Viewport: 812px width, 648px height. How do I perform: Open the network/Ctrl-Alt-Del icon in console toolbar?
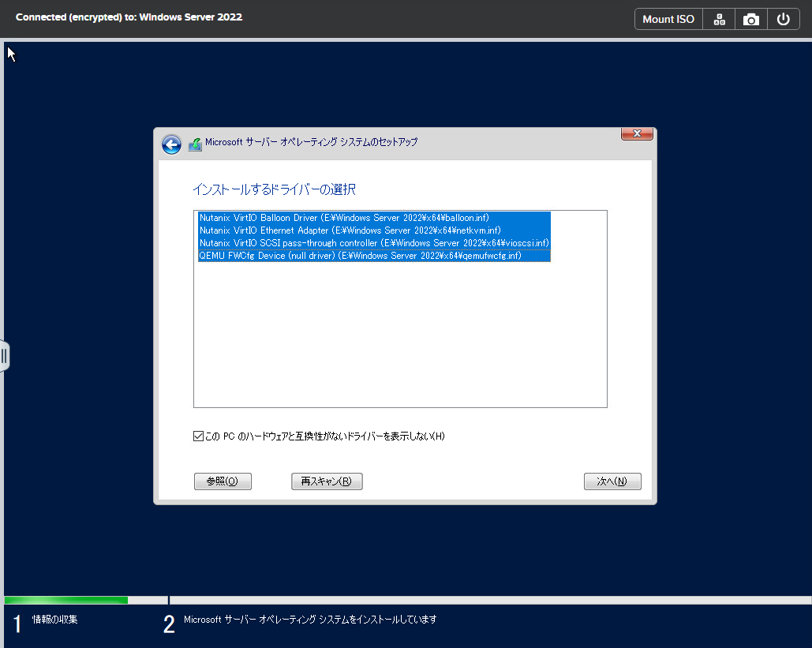(719, 19)
